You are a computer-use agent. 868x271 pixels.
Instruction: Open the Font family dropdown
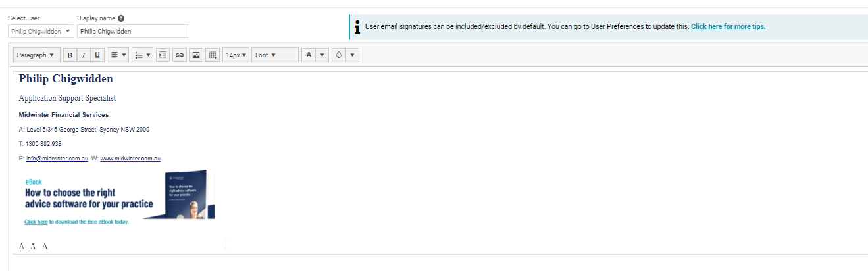275,55
